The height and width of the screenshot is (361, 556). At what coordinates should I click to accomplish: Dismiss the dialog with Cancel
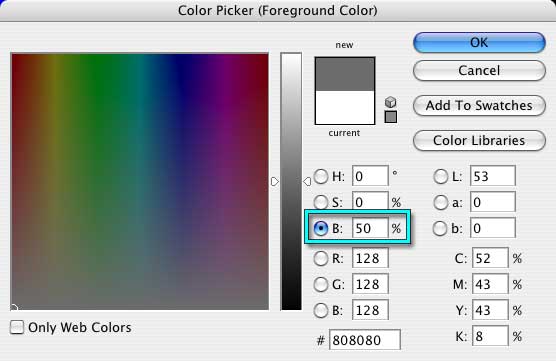coord(479,71)
